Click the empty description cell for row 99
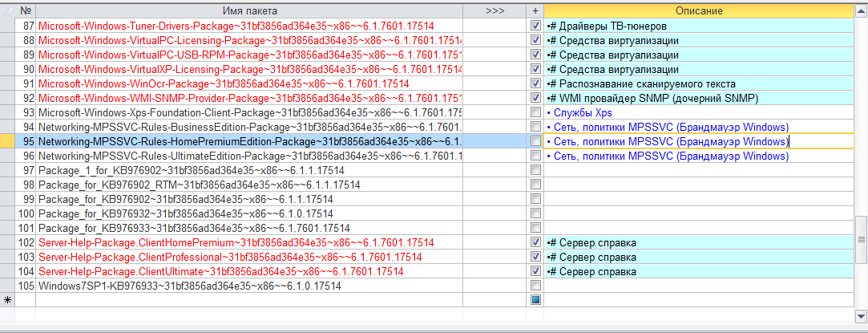Screen dimensions: 868x333 tap(698, 200)
